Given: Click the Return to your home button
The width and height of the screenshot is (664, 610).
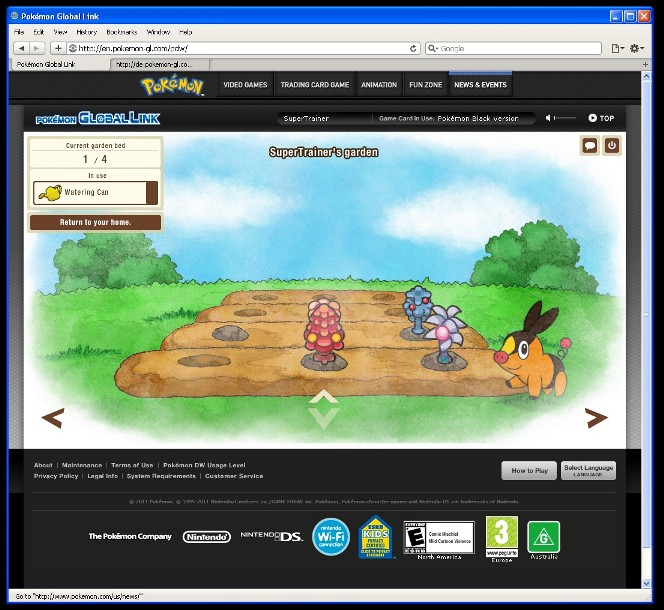Looking at the screenshot, I should tap(95, 222).
